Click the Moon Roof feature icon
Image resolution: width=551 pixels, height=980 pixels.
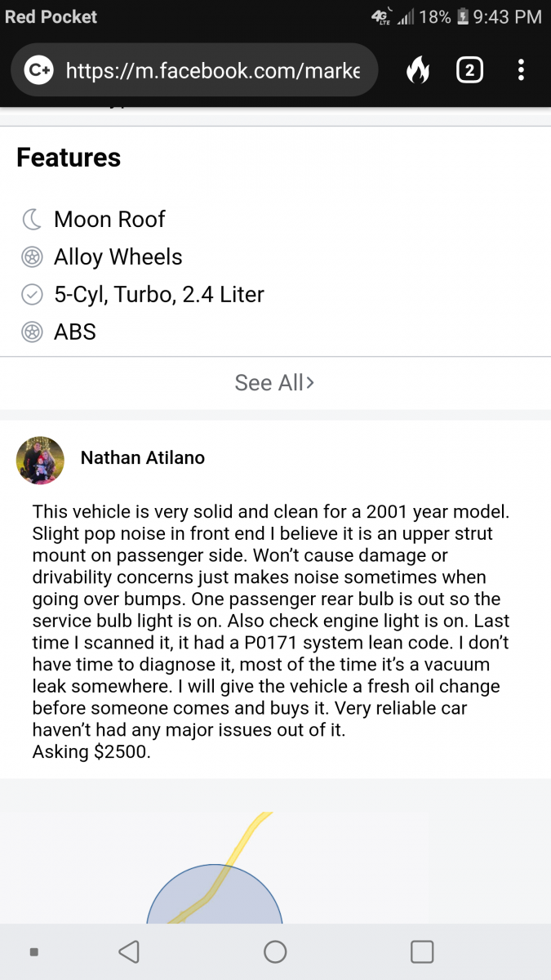tap(32, 219)
